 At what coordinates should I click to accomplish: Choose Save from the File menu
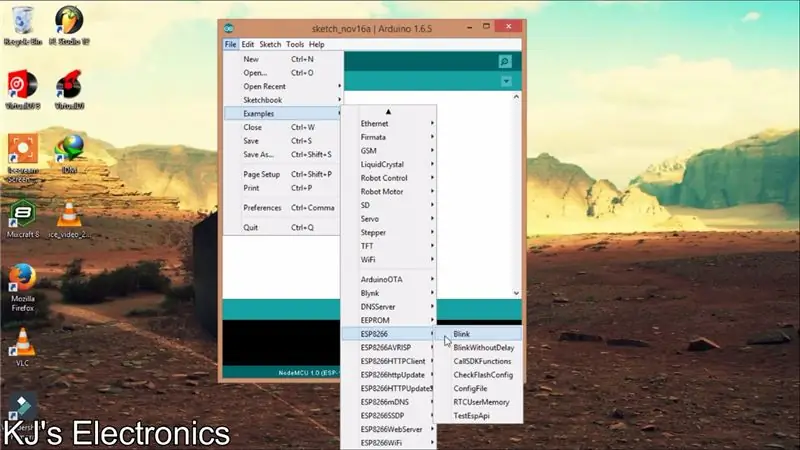pyautogui.click(x=283, y=141)
